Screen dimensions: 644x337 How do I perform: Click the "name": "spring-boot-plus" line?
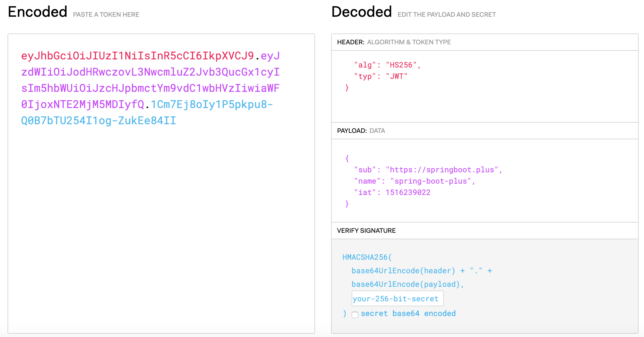(x=414, y=181)
